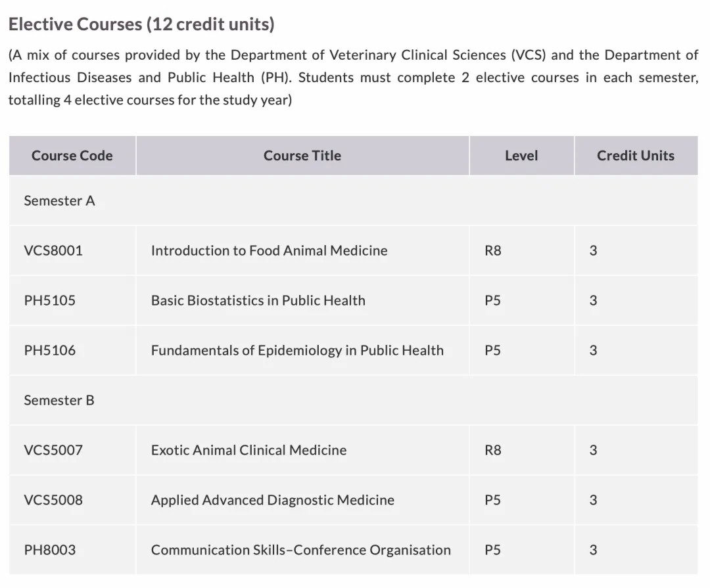
Task: Select the Semester B row label
Action: coord(59,400)
